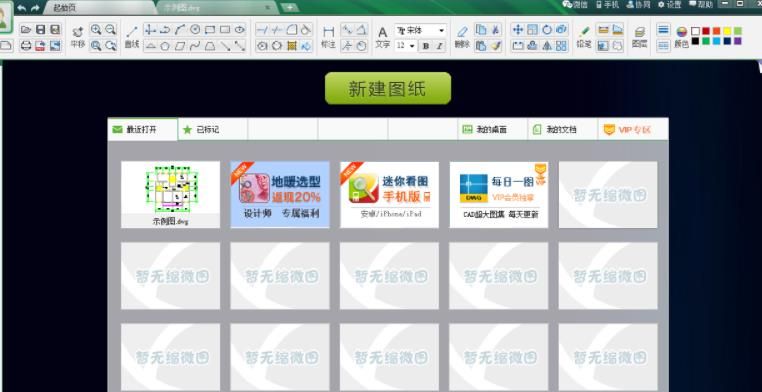Viewport: 762px width, 392px height.
Task: Click the undo arrow icon
Action: (21, 8)
